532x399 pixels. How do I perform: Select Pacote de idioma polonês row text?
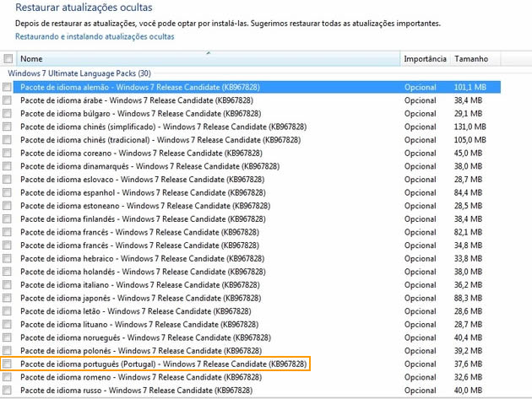[141, 351]
